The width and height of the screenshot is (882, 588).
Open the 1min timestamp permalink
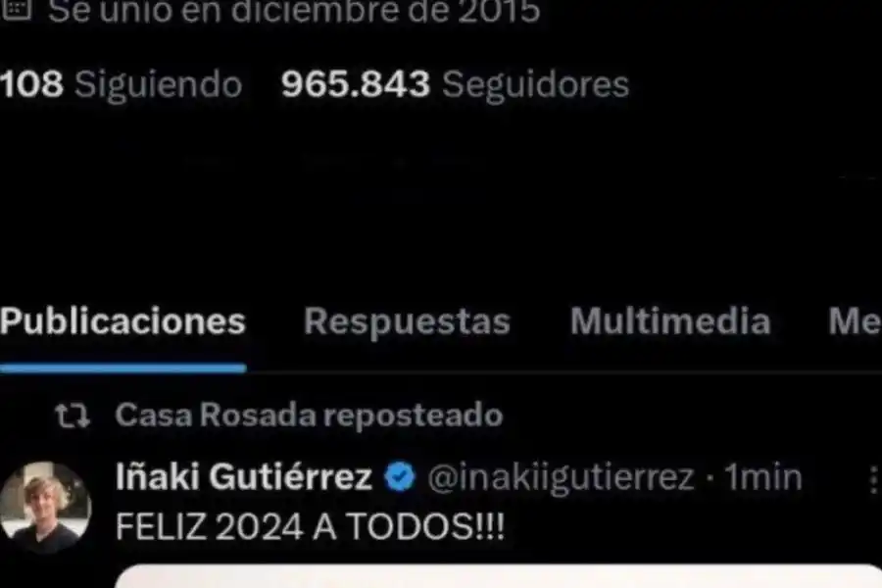click(762, 477)
